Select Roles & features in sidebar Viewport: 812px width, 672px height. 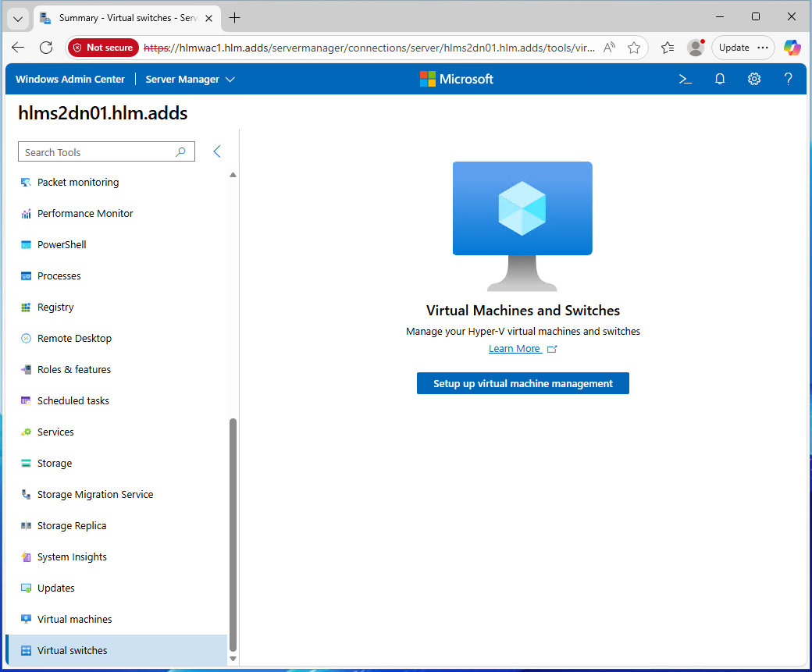73,369
